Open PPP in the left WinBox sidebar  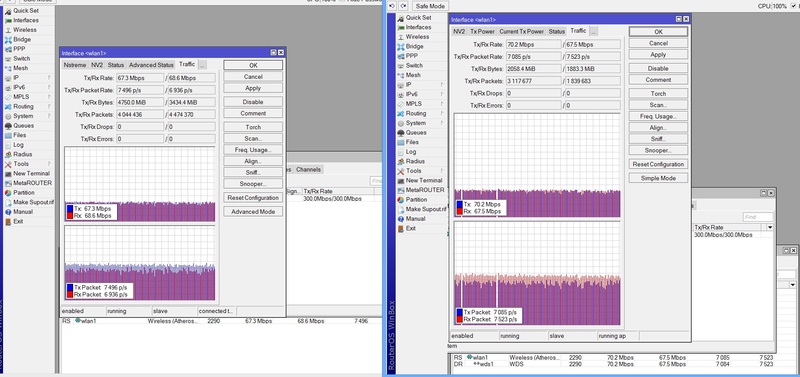pos(19,49)
